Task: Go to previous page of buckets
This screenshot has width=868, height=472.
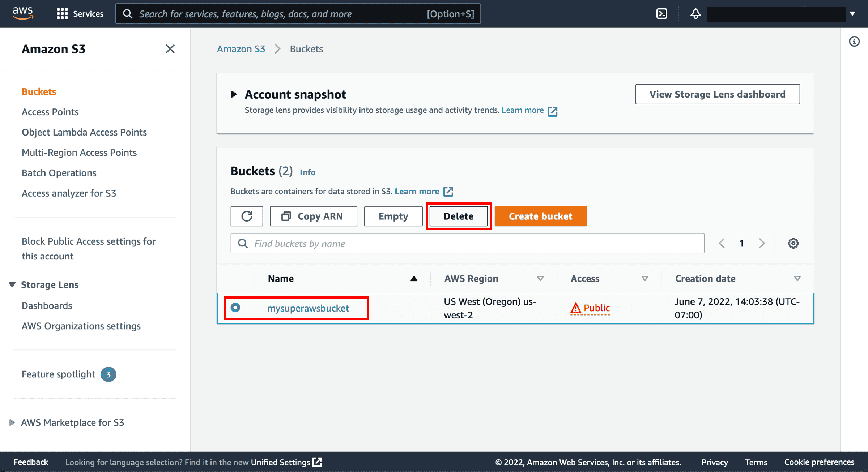Action: point(722,243)
